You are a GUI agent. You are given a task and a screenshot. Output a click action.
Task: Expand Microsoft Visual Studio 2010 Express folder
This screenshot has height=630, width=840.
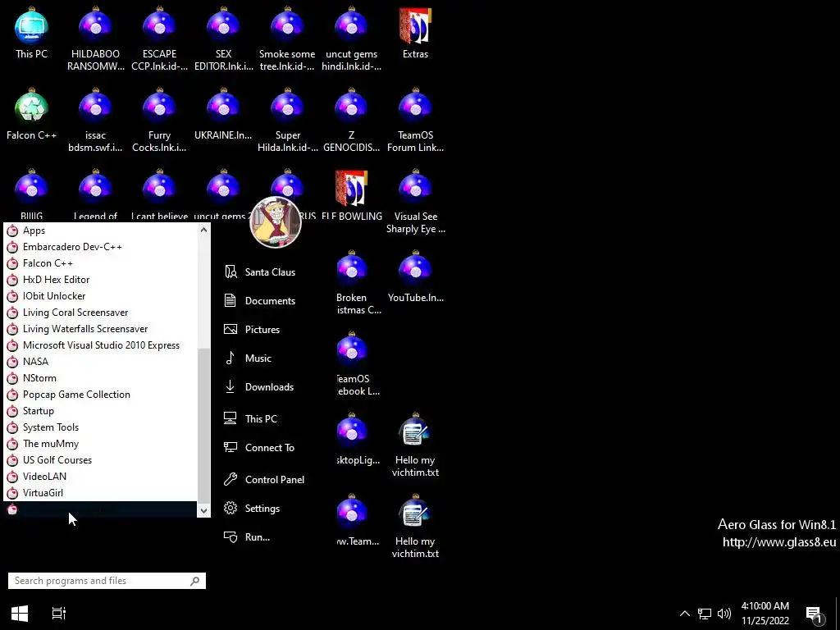100,345
